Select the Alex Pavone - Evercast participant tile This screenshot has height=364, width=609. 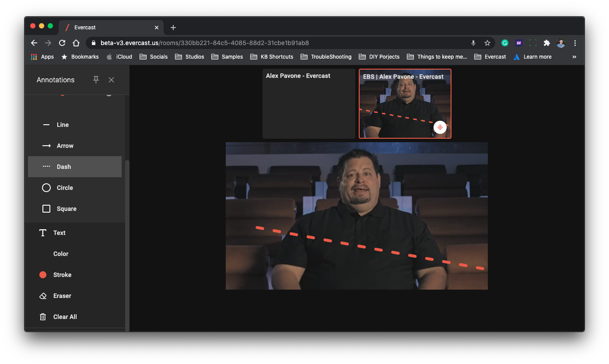coord(309,104)
